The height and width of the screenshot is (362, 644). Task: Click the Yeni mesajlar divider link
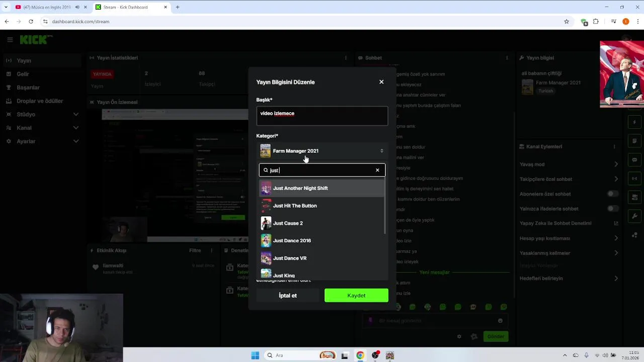[x=434, y=272]
